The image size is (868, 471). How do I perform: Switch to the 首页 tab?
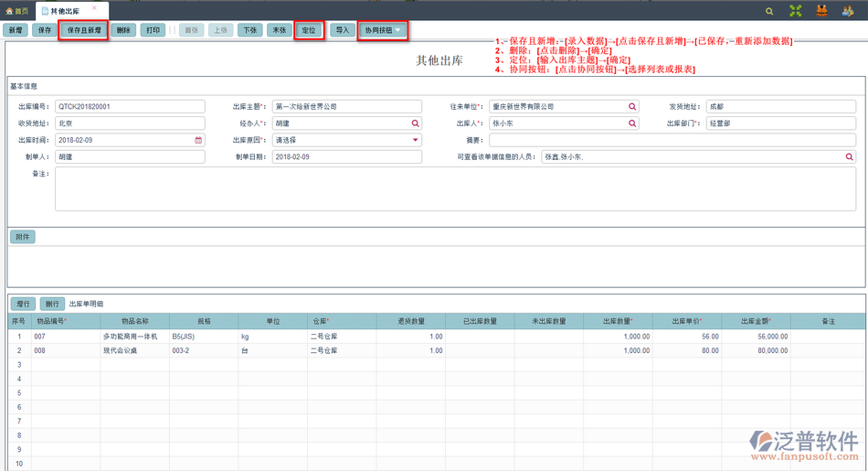[x=17, y=11]
